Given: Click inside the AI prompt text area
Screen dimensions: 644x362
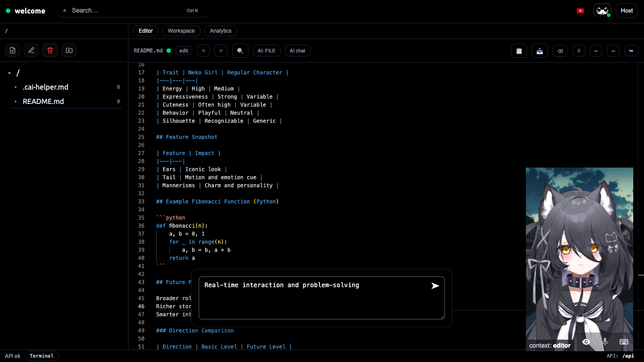Looking at the screenshot, I should 322,298.
